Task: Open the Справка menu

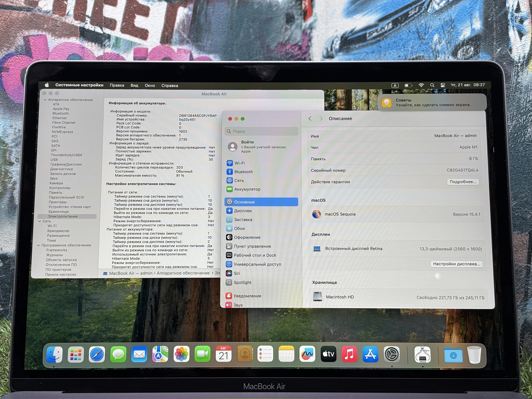Action: pos(170,85)
